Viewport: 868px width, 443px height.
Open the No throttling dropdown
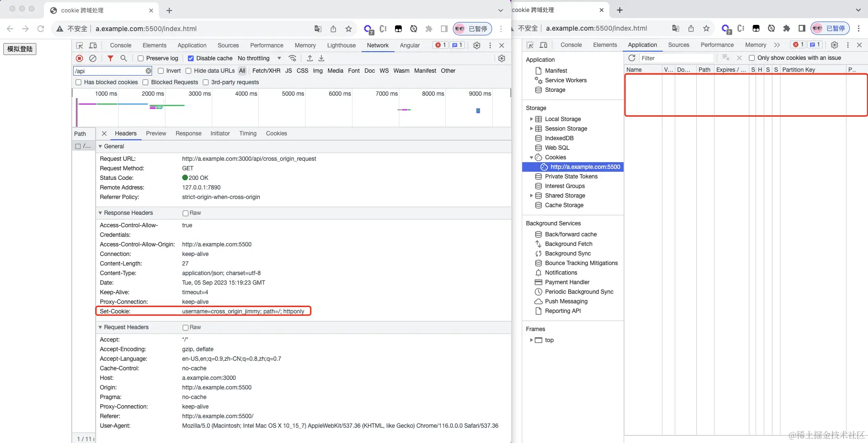coord(259,58)
